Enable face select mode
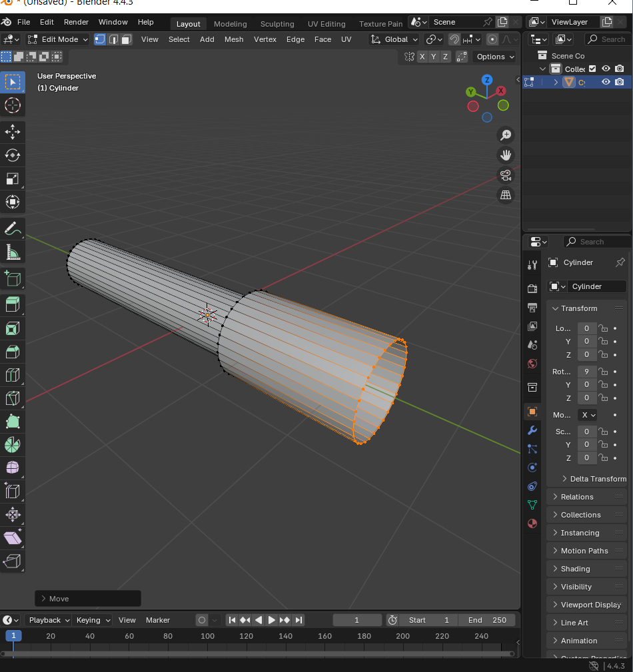 (126, 39)
